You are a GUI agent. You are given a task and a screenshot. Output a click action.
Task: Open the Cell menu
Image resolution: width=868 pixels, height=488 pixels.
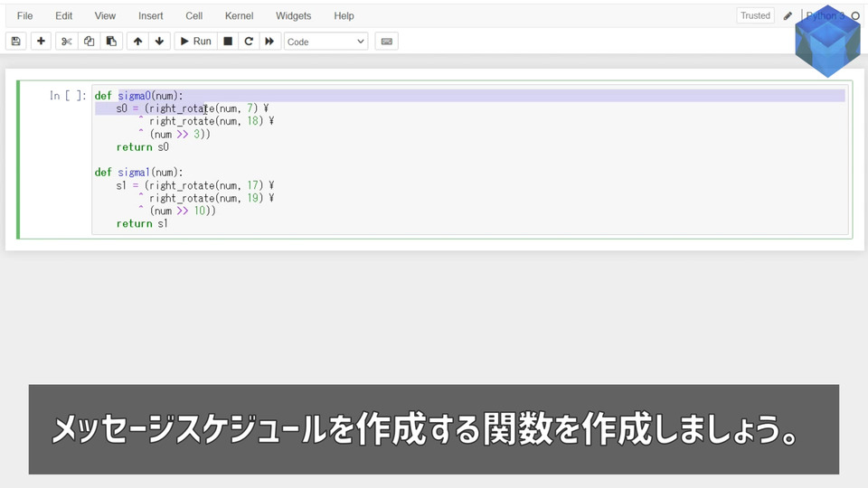193,16
